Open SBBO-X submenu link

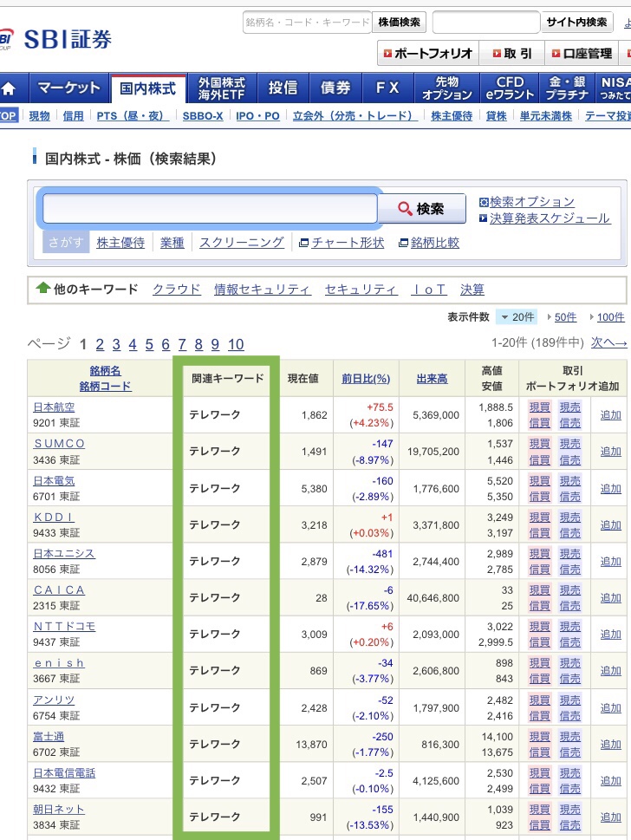tap(203, 115)
